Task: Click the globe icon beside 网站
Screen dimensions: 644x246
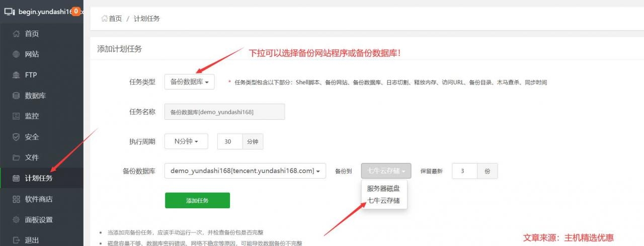Action: [x=16, y=54]
